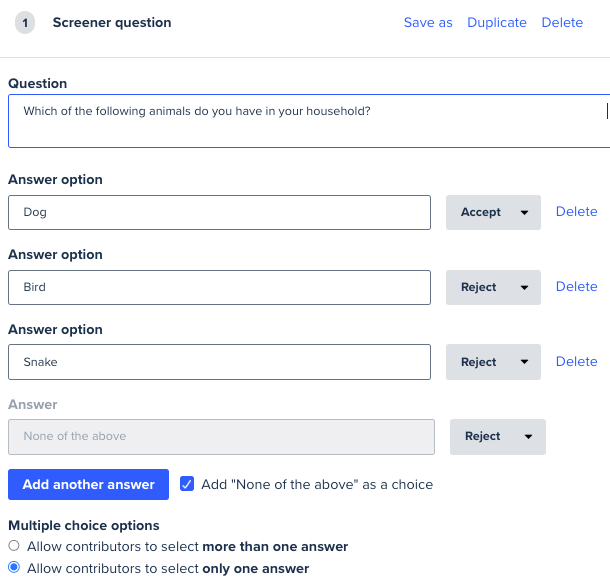
Task: Select allow only one answer option
Action: (x=14, y=568)
